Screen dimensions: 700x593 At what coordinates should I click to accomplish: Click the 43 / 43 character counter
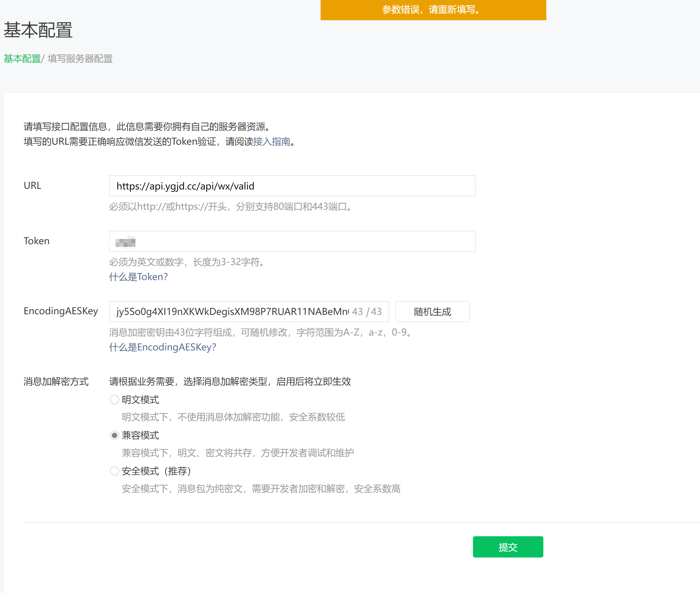click(x=367, y=312)
